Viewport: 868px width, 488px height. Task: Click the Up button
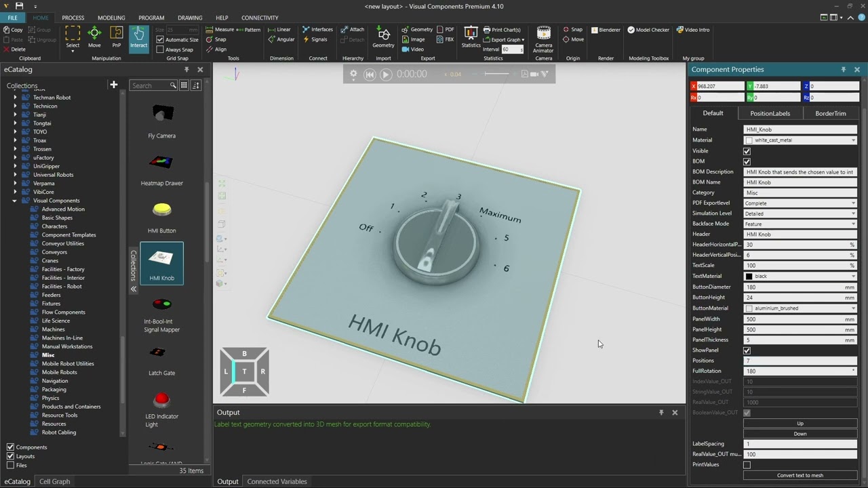coord(800,424)
